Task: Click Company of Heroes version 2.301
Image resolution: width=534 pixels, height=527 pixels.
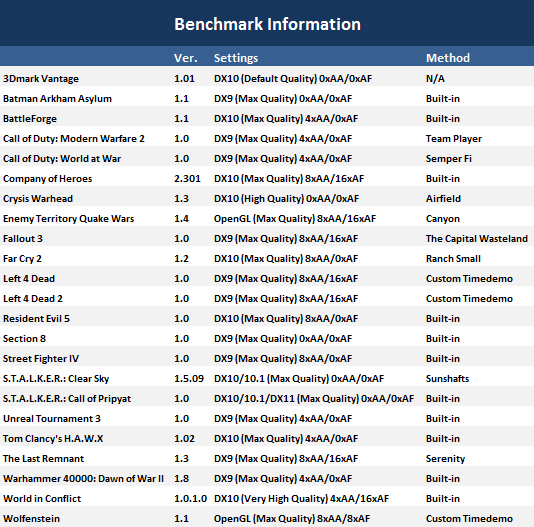Action: (x=187, y=179)
